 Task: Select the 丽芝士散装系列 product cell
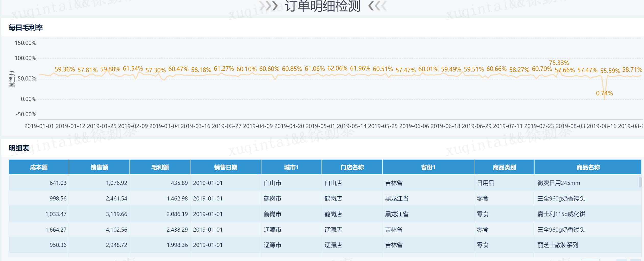click(x=557, y=245)
